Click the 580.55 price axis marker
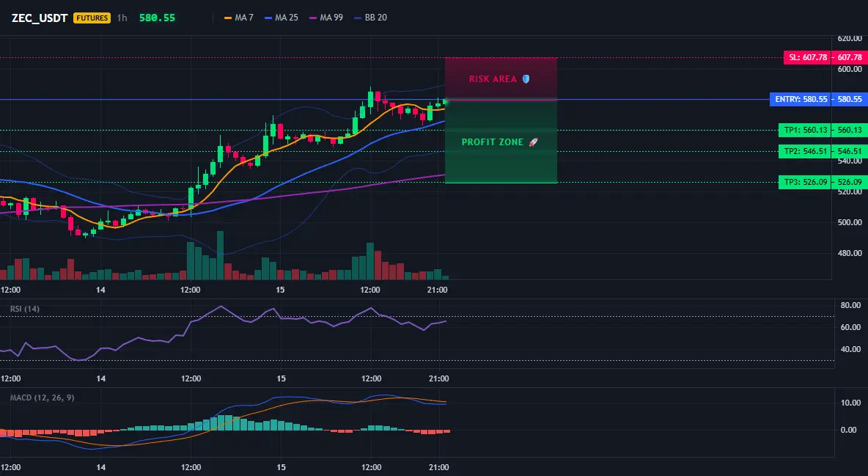Viewport: 868px width, 476px height. coord(850,99)
